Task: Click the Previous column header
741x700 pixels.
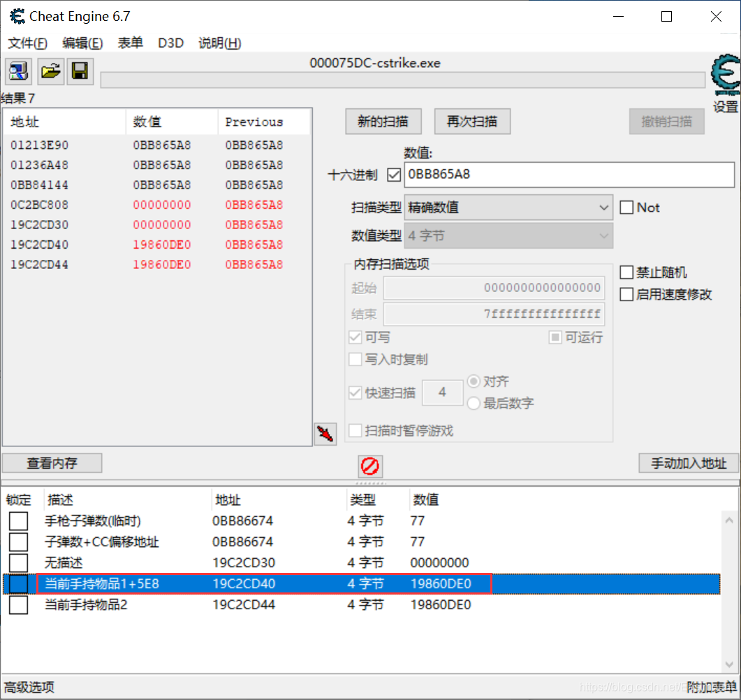Action: click(264, 122)
